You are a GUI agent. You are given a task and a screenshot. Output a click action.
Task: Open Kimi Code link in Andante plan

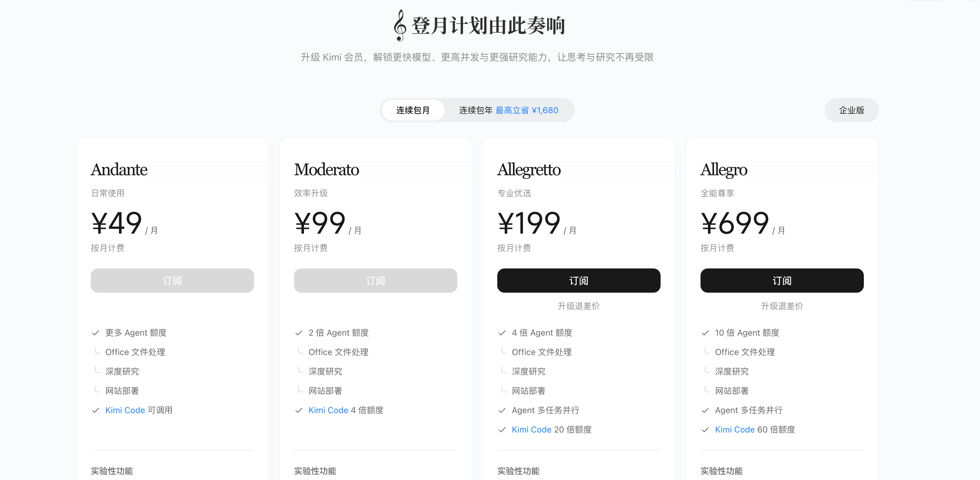point(125,410)
